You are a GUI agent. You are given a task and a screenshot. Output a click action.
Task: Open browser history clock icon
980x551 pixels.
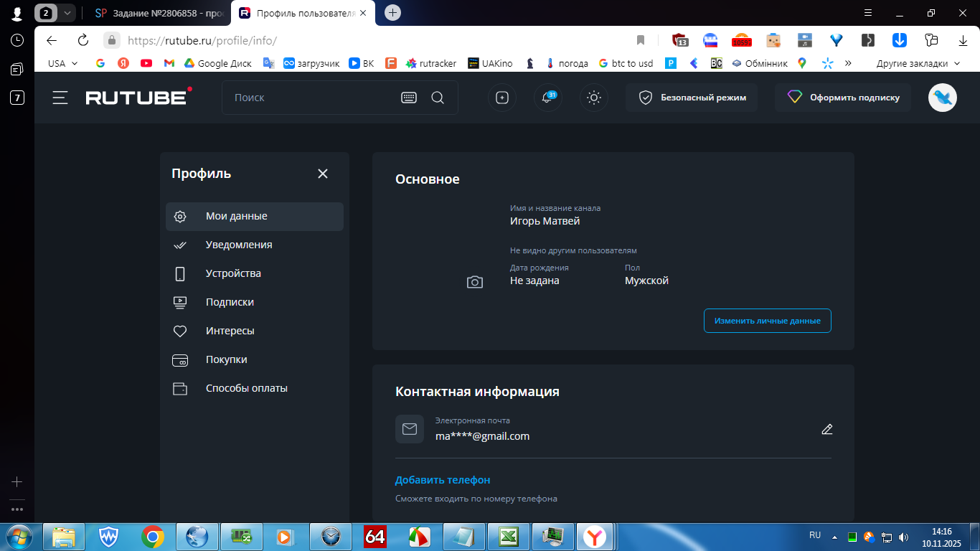coord(17,40)
